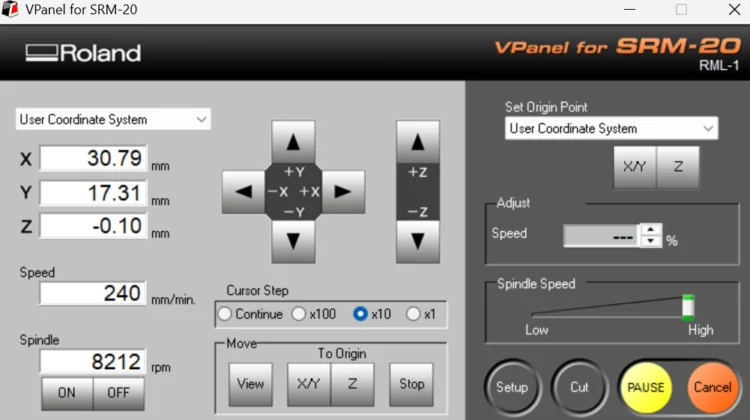Click the Z coordinate value -0.10
This screenshot has width=750, height=420.
[x=93, y=226]
